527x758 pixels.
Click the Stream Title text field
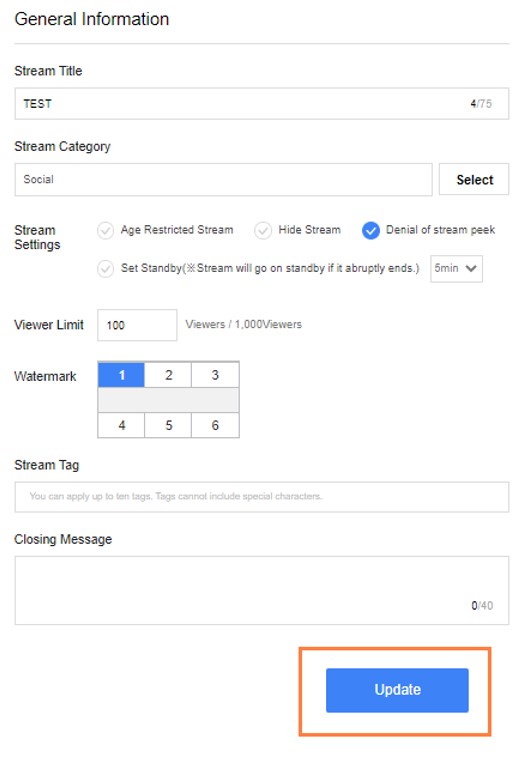[262, 103]
